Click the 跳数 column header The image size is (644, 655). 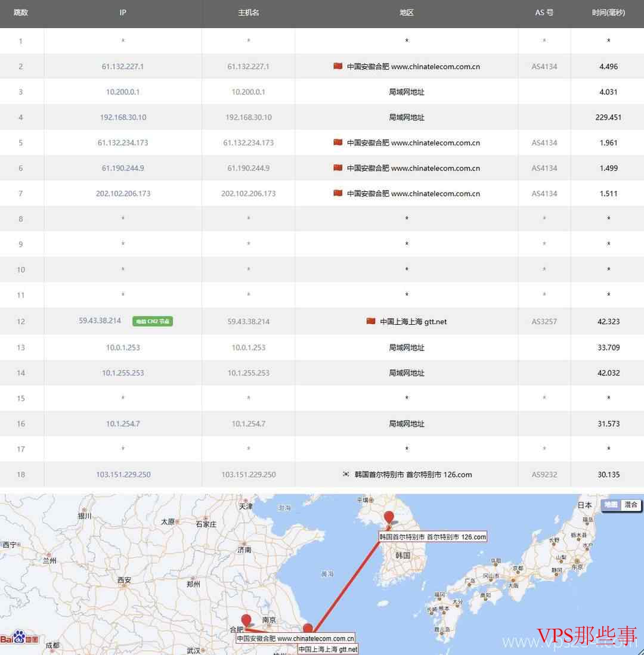(21, 13)
